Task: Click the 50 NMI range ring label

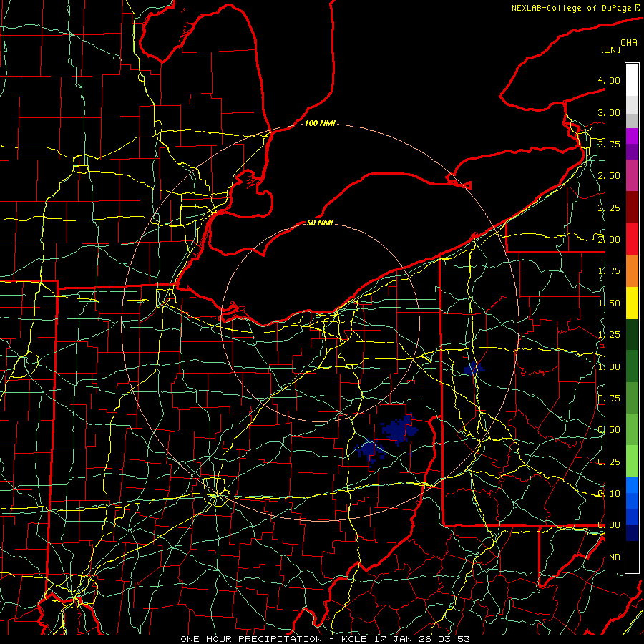Action: pos(320,223)
